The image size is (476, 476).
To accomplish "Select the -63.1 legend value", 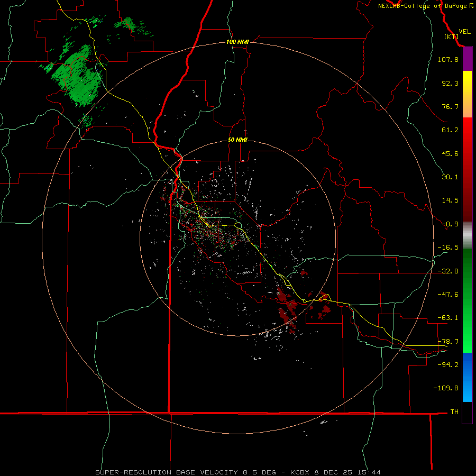I will pyautogui.click(x=448, y=318).
